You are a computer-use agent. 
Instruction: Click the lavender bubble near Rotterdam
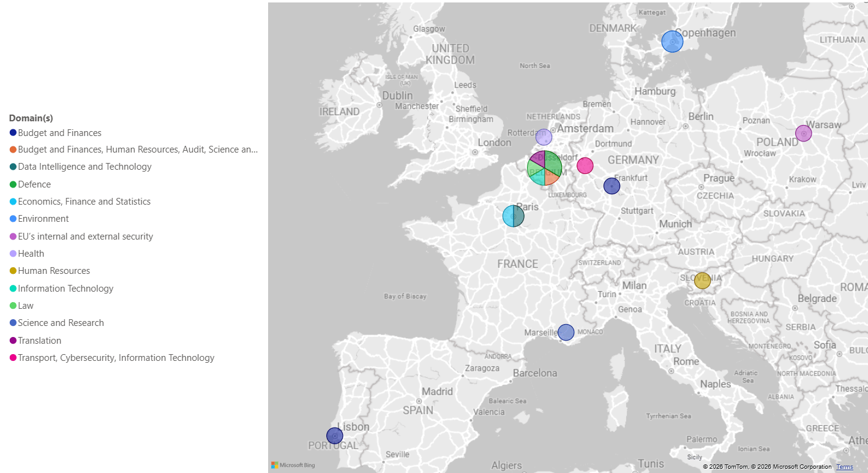coord(544,137)
